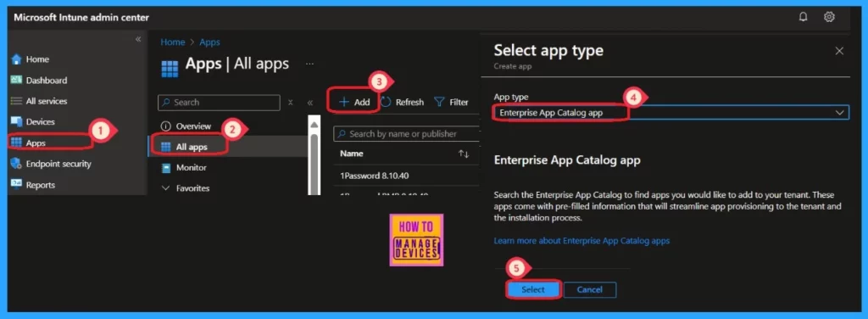
Task: Click the Name column sort arrows
Action: point(464,154)
